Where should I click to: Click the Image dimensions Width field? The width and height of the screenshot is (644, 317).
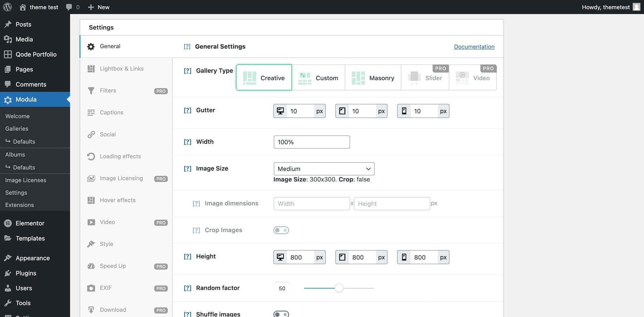point(312,203)
